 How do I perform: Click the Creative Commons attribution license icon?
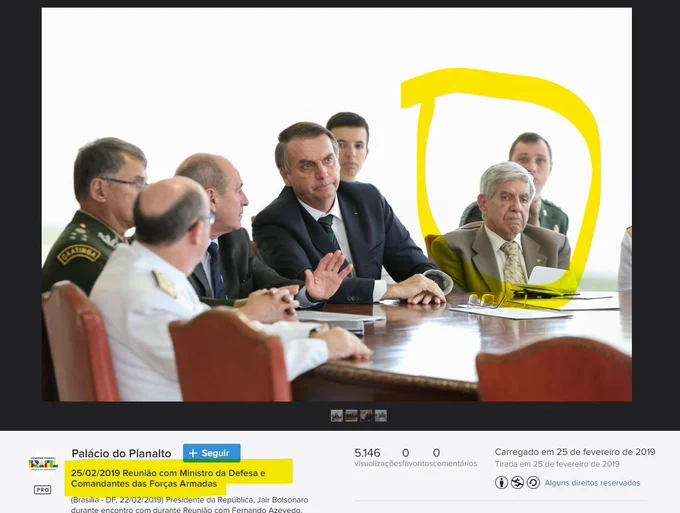click(x=502, y=482)
